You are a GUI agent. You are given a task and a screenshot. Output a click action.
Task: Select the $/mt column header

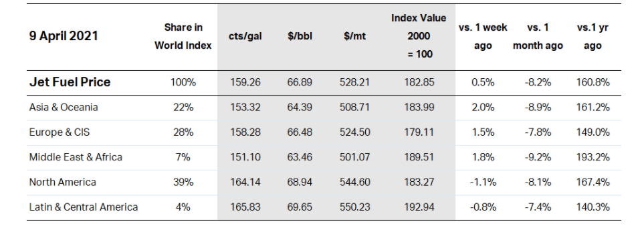355,36
